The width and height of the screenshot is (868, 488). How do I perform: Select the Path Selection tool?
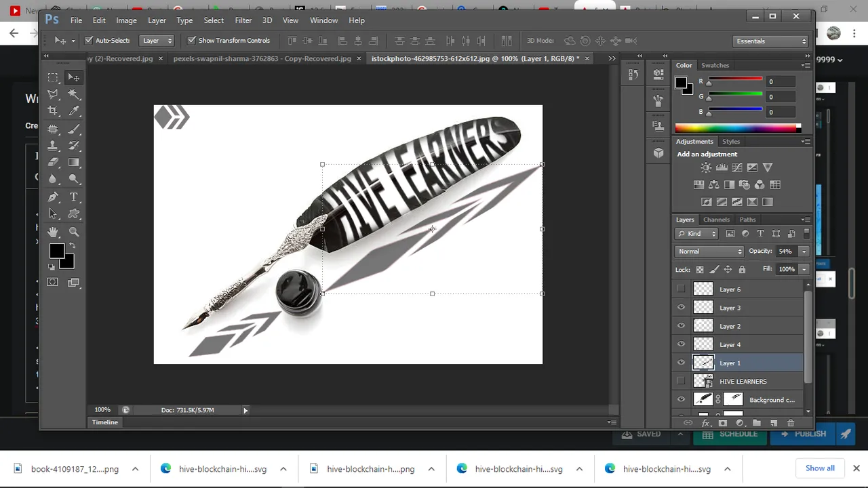point(53,214)
